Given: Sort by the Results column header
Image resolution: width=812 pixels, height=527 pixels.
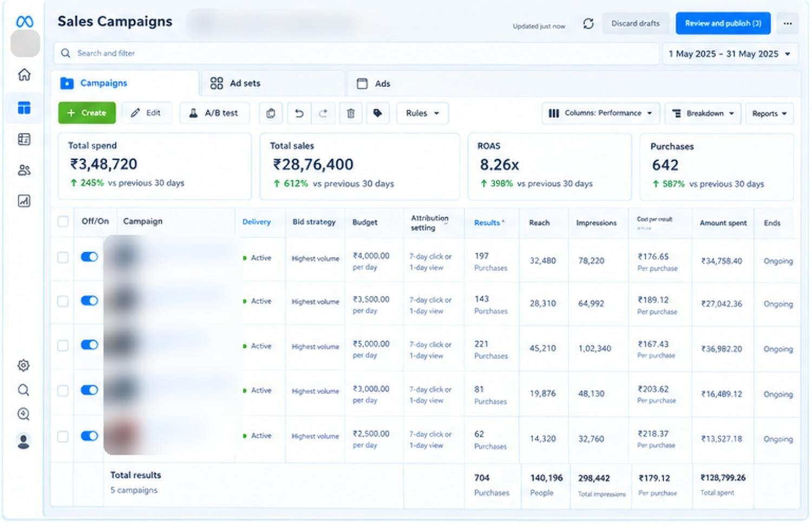Looking at the screenshot, I should click(489, 223).
